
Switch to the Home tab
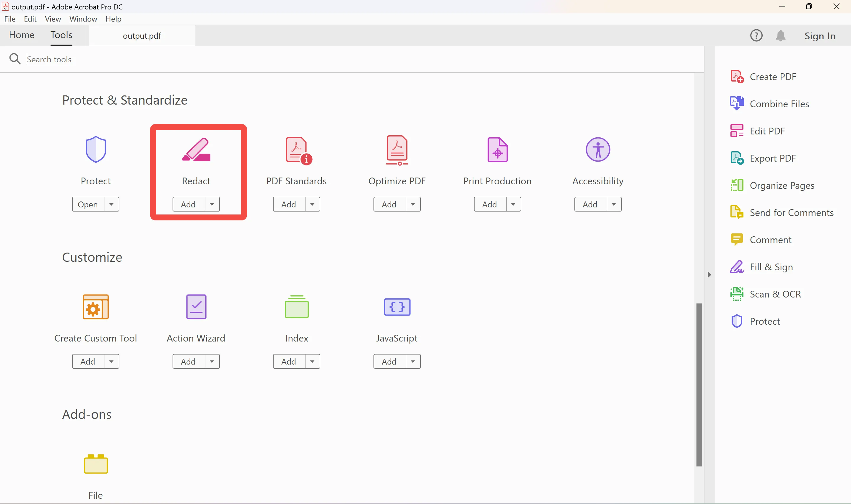(x=22, y=35)
